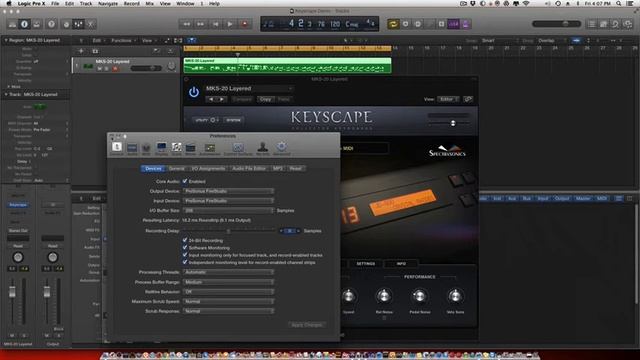Toggle the Editors scissors button
The height and width of the screenshot is (360, 640).
coord(91,24)
